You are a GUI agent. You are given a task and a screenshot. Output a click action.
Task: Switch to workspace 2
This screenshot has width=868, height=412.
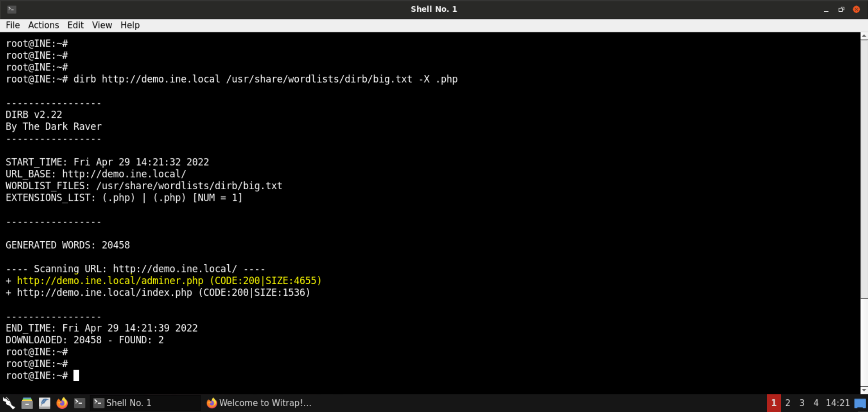click(x=788, y=403)
